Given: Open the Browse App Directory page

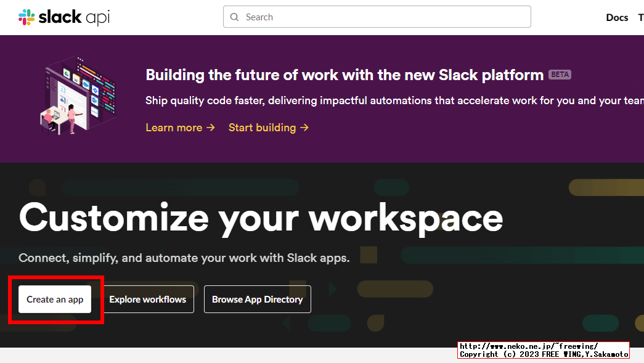Looking at the screenshot, I should pos(257,299).
